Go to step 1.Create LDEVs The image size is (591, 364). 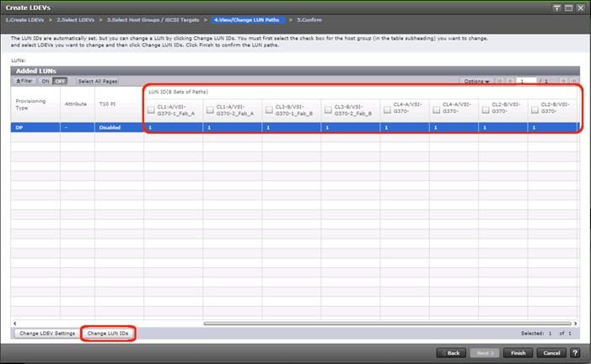[x=24, y=20]
